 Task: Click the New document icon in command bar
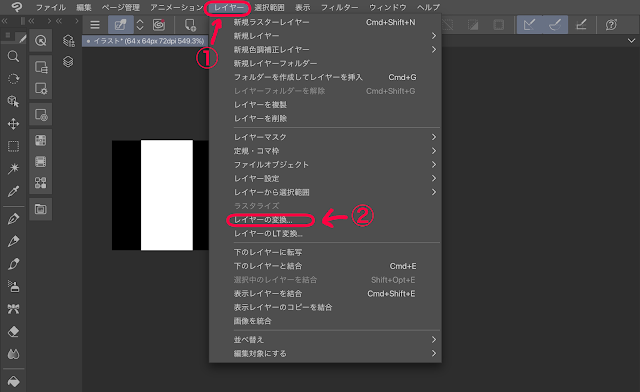tap(190, 25)
